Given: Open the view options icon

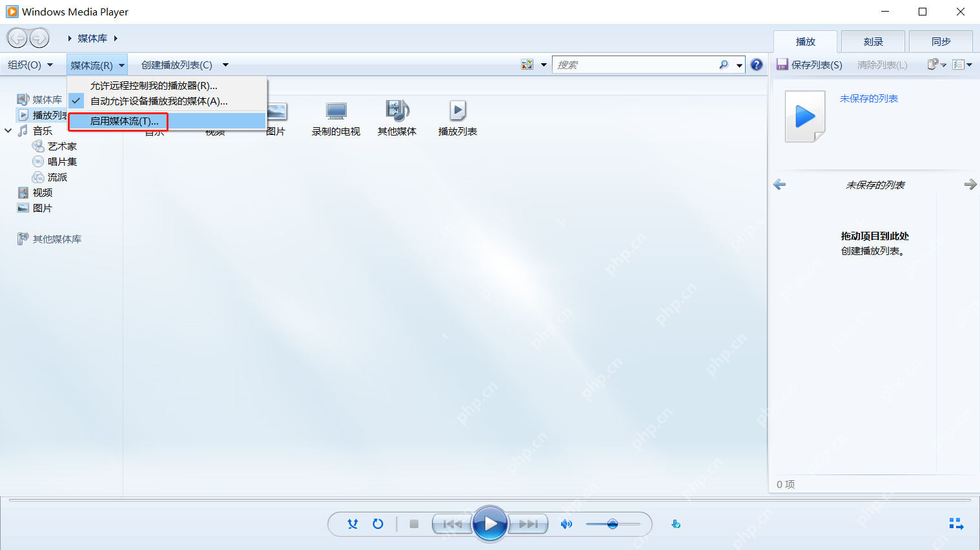Looking at the screenshot, I should pyautogui.click(x=527, y=65).
